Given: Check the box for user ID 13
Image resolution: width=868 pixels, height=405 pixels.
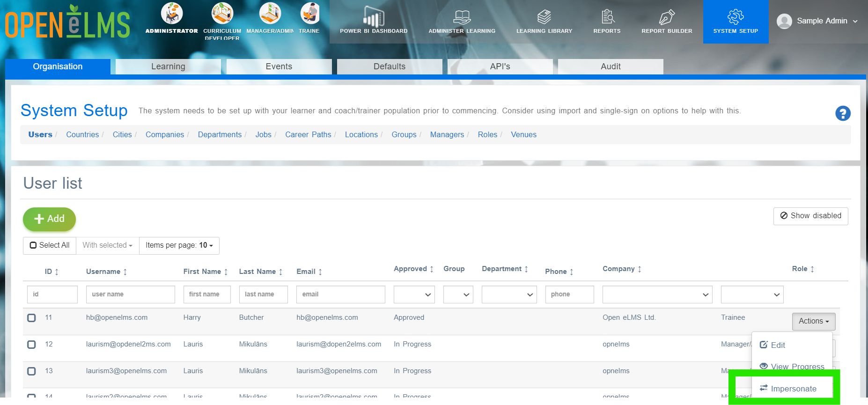Looking at the screenshot, I should [x=31, y=371].
